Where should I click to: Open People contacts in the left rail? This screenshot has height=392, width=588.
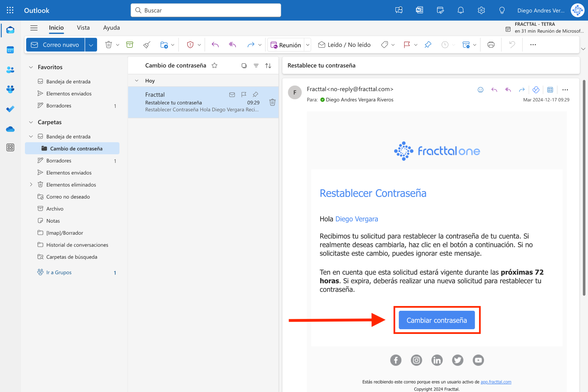tap(10, 69)
